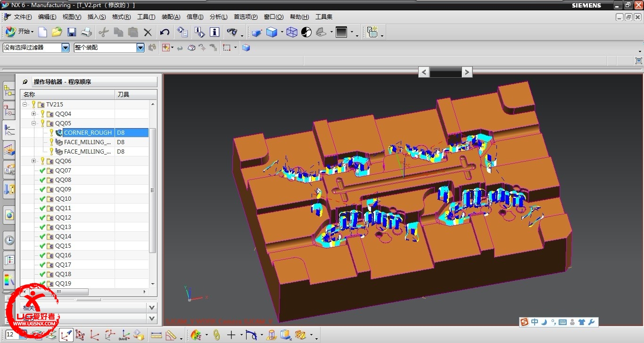Expand the QQ06 program group

[33, 161]
